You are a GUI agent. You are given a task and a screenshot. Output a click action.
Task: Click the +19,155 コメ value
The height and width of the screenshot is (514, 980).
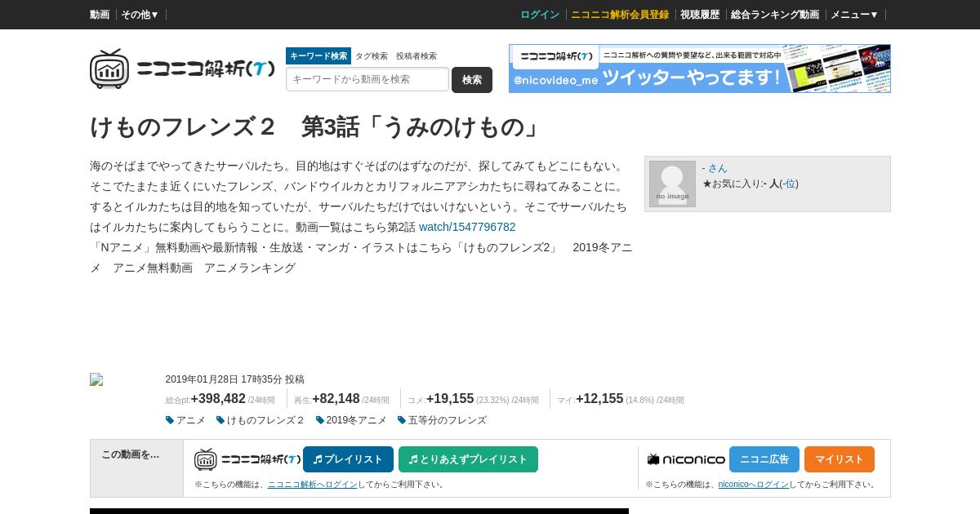pos(450,398)
